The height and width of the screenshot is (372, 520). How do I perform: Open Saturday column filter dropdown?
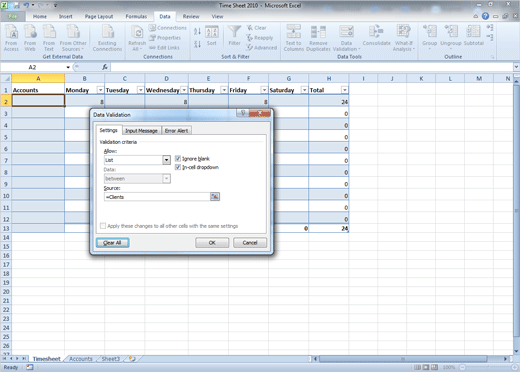[x=304, y=90]
